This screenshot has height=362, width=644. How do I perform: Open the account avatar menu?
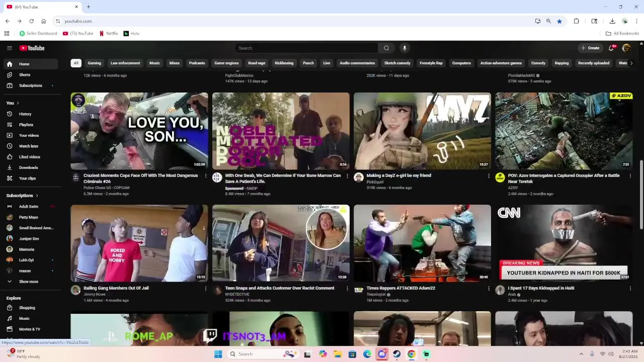[626, 48]
